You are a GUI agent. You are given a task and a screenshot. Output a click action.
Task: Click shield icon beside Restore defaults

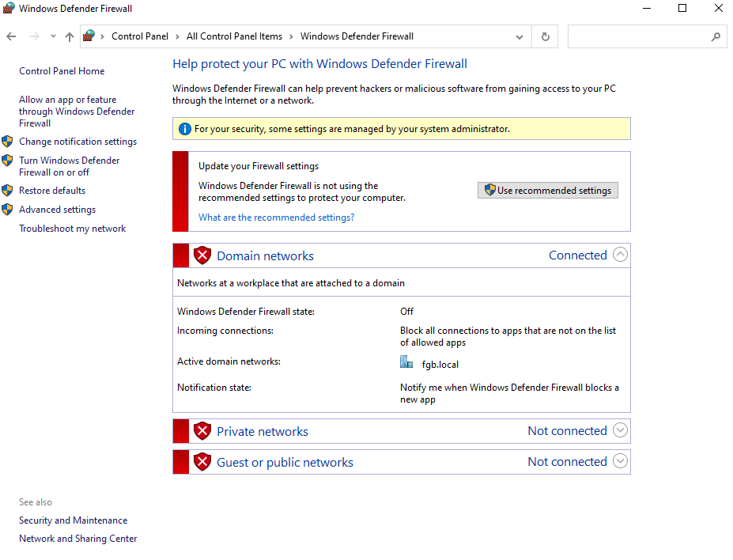point(7,191)
